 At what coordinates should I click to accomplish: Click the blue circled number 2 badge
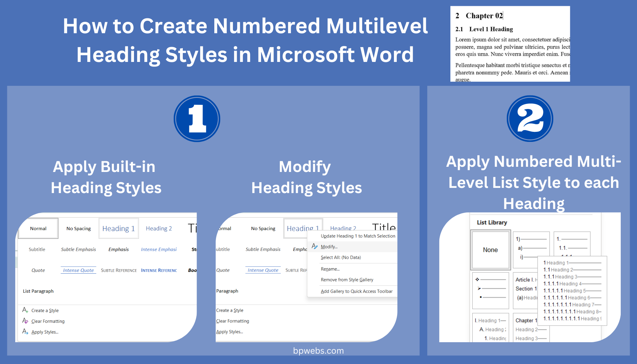point(530,119)
